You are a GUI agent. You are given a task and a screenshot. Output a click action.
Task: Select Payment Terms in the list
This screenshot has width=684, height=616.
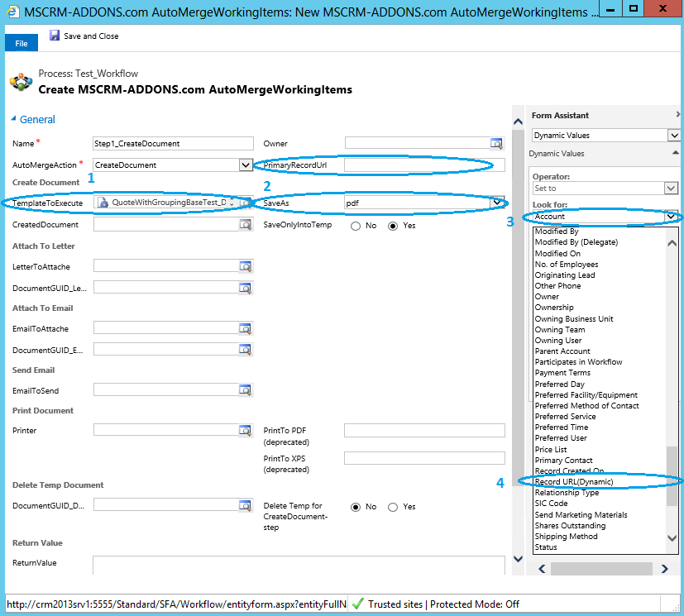(x=562, y=373)
